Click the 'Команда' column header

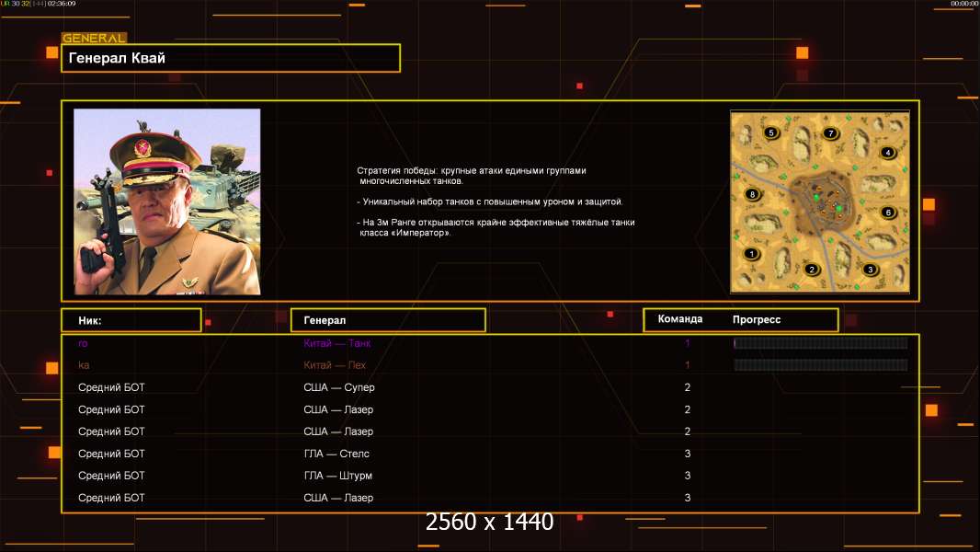[x=680, y=319]
